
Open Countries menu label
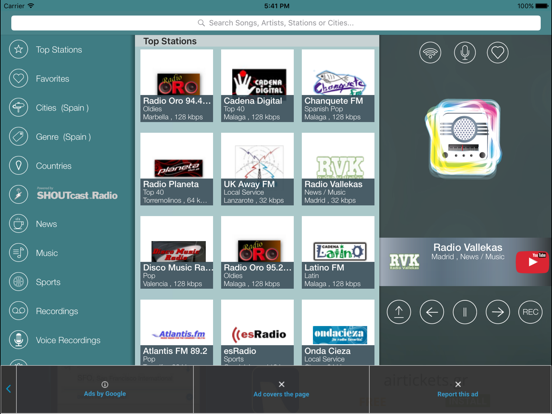[54, 166]
